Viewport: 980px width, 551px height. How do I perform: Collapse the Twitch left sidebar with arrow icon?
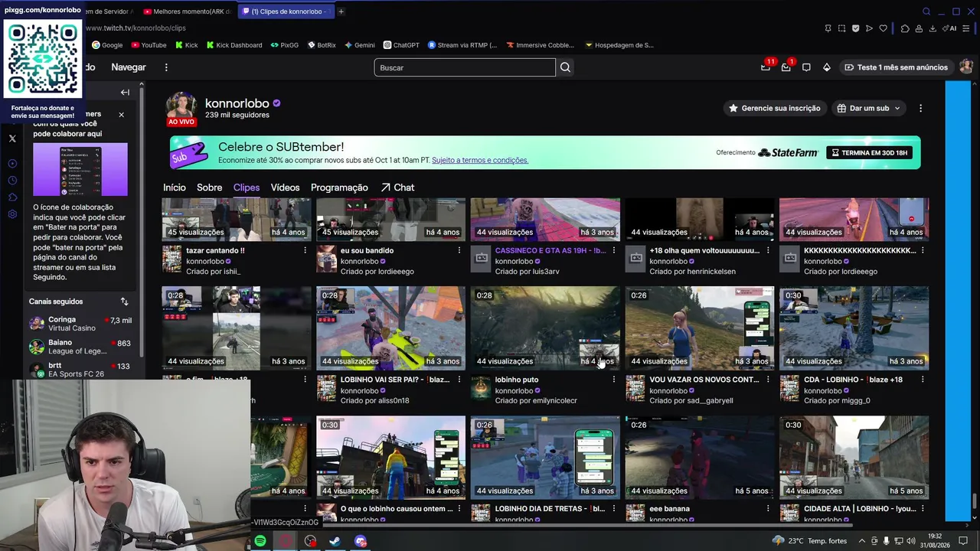tap(125, 92)
